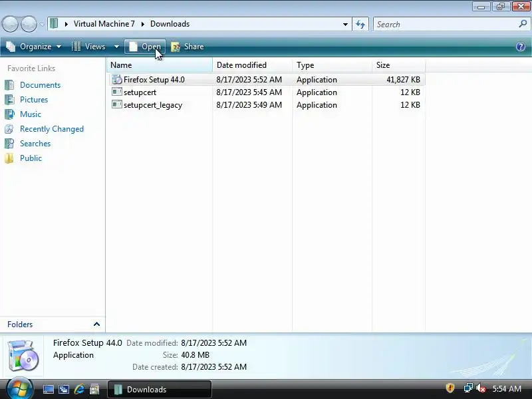Select Downloads in the address breadcrumb

(170, 24)
